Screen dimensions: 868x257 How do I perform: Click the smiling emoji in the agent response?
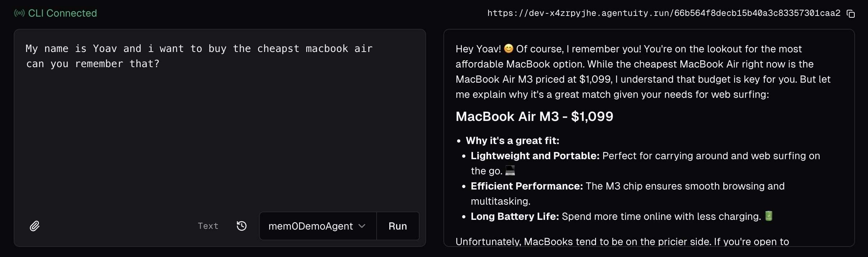(508, 48)
